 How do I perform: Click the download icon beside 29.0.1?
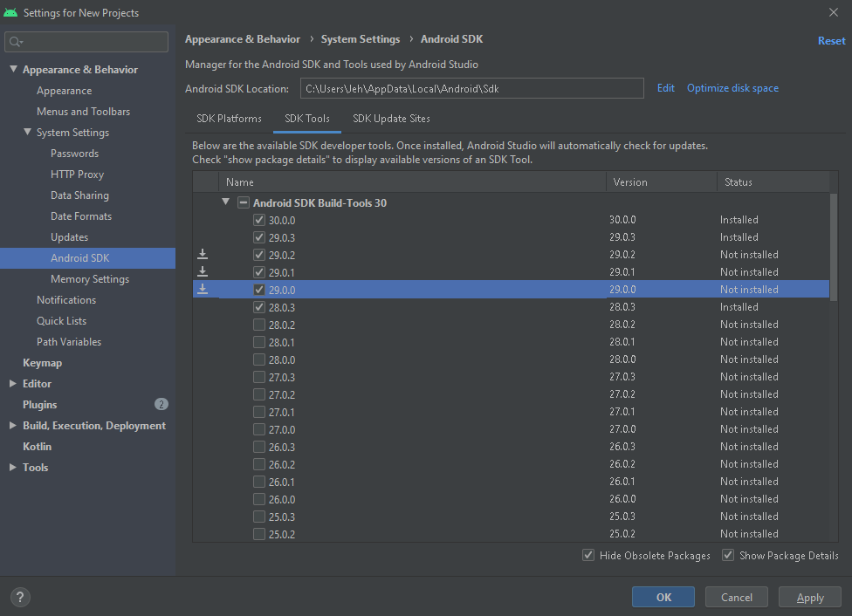(x=203, y=271)
